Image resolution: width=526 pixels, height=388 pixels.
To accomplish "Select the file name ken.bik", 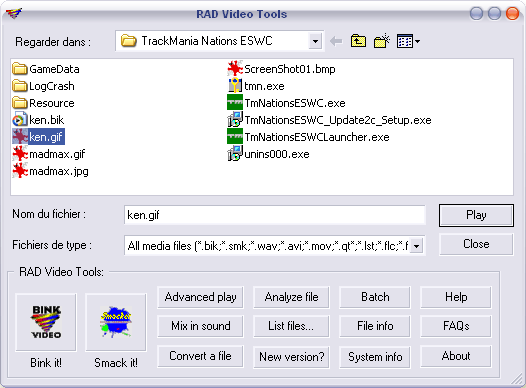I will pyautogui.click(x=46, y=120).
